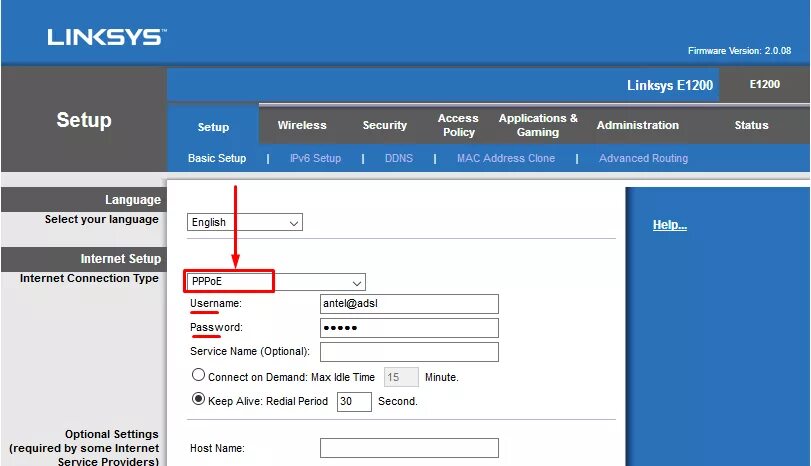811x466 pixels.
Task: Select Connect on Demand radio button
Action: (198, 375)
